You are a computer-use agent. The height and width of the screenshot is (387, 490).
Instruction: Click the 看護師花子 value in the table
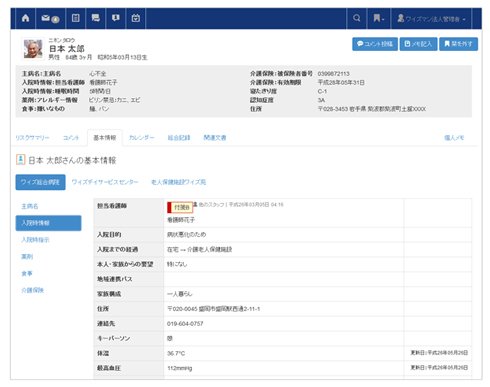(181, 220)
